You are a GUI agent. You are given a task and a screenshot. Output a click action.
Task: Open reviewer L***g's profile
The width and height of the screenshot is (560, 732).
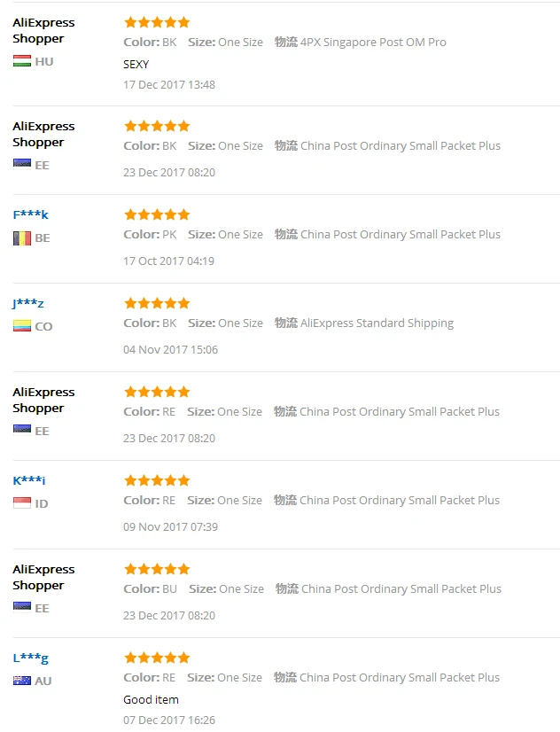pyautogui.click(x=30, y=658)
